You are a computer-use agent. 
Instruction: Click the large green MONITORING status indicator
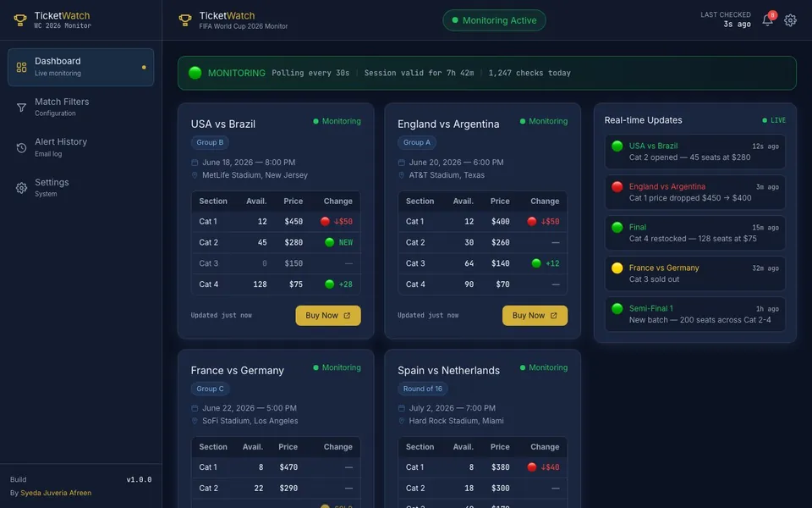pyautogui.click(x=195, y=73)
